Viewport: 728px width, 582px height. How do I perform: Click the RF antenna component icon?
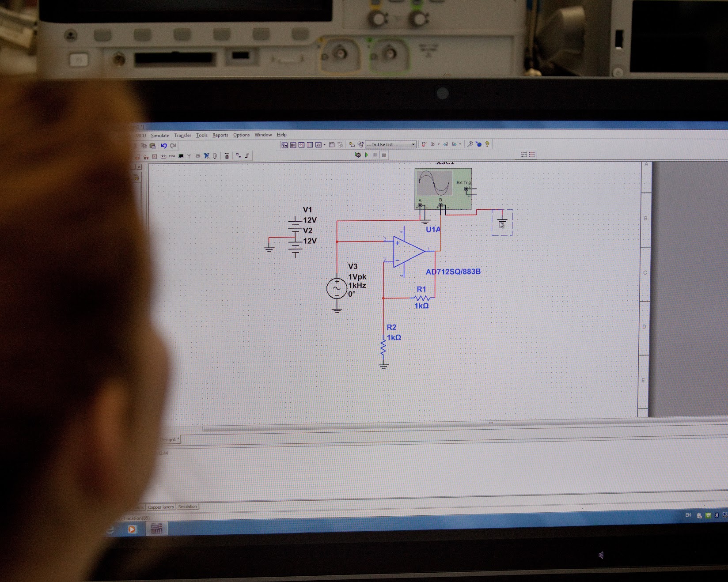tap(189, 156)
